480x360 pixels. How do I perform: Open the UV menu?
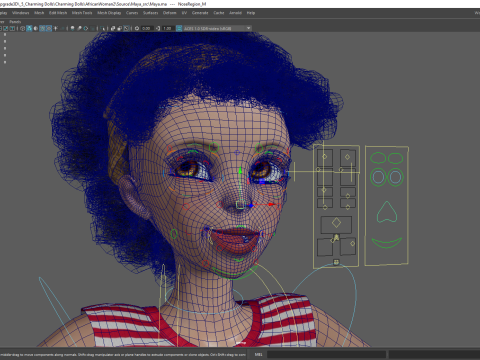[x=184, y=13]
